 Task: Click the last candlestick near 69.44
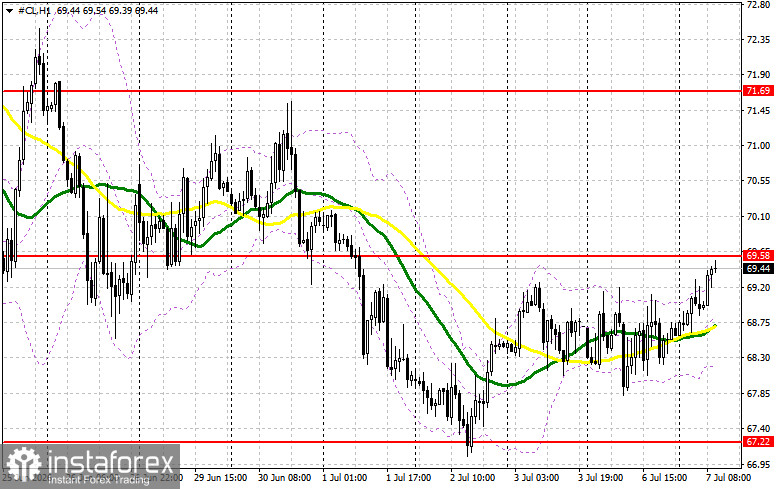click(716, 268)
